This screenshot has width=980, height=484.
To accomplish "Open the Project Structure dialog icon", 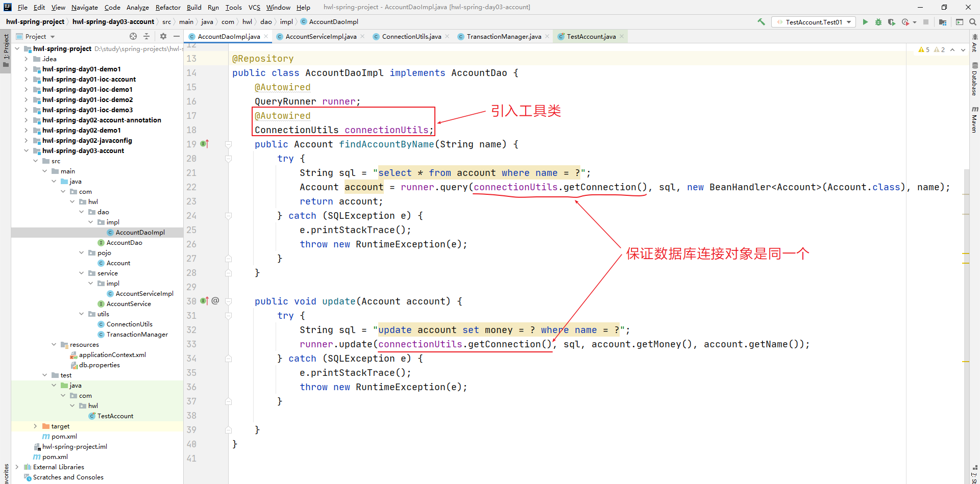I will 943,22.
